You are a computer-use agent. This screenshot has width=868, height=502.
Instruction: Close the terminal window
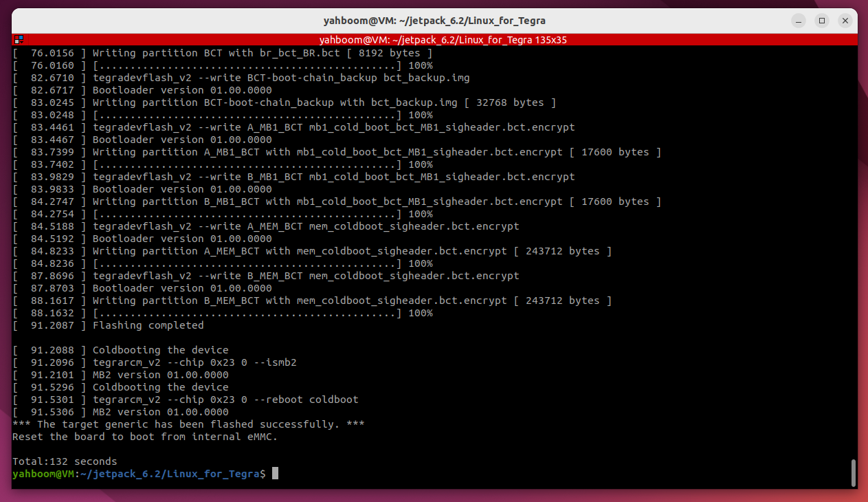tap(845, 21)
